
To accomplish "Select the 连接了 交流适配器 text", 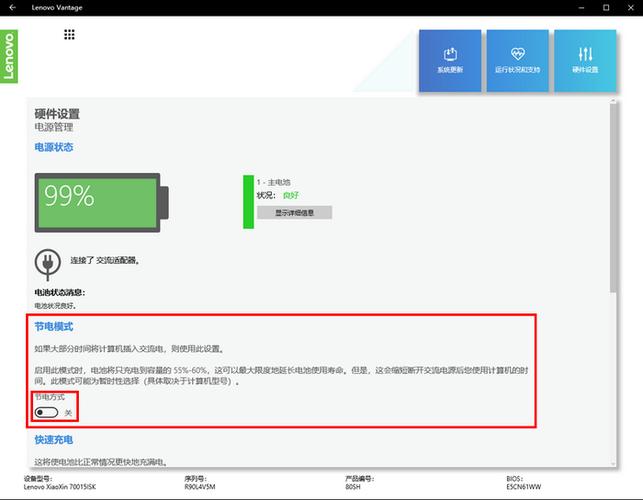I will point(105,260).
